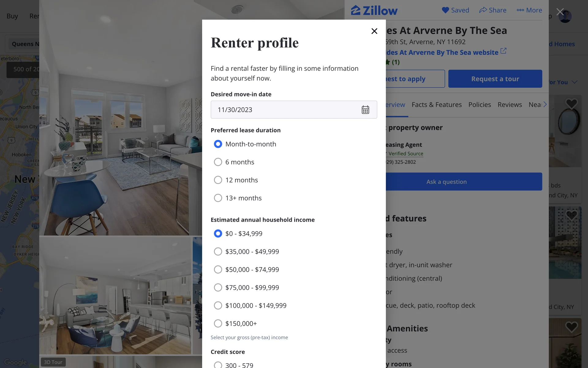
Task: Expand tabs with the right chevron arrow
Action: tap(545, 105)
